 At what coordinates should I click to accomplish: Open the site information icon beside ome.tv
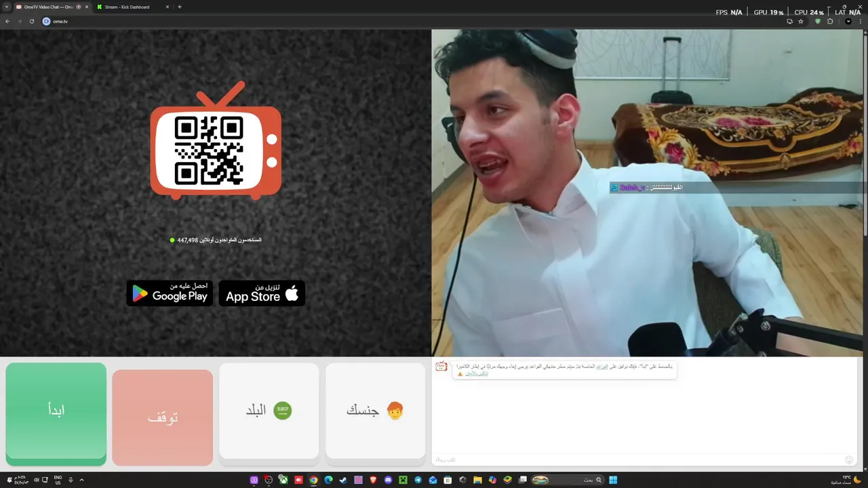(x=47, y=21)
